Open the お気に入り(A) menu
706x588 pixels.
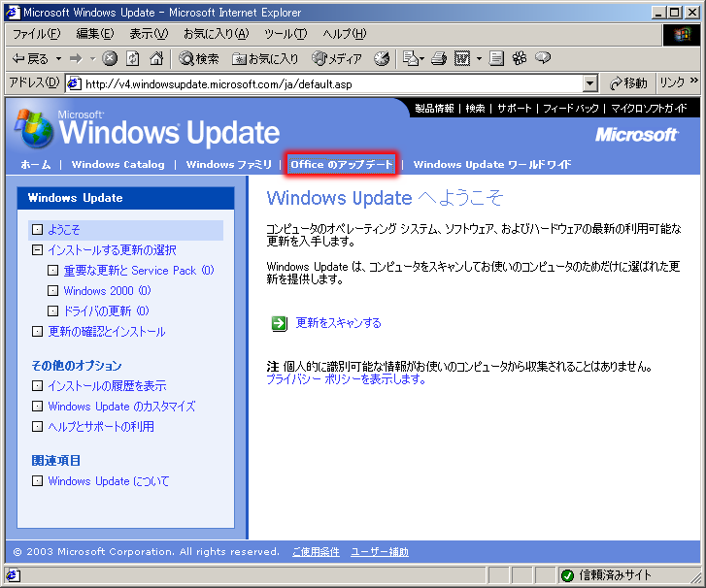coord(216,34)
